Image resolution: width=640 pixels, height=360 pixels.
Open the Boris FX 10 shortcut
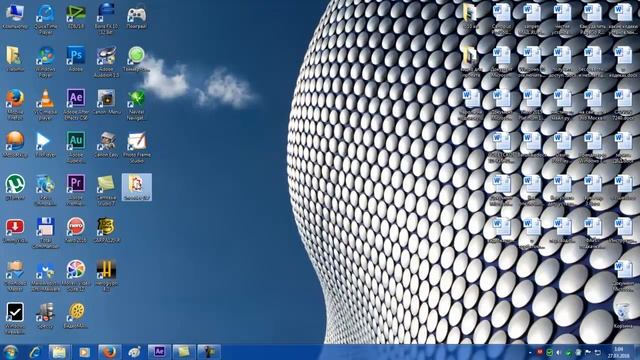tap(106, 18)
